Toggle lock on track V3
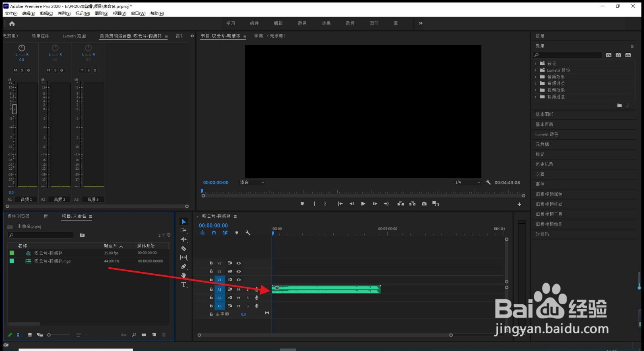The width and height of the screenshot is (644, 351). pos(211,263)
